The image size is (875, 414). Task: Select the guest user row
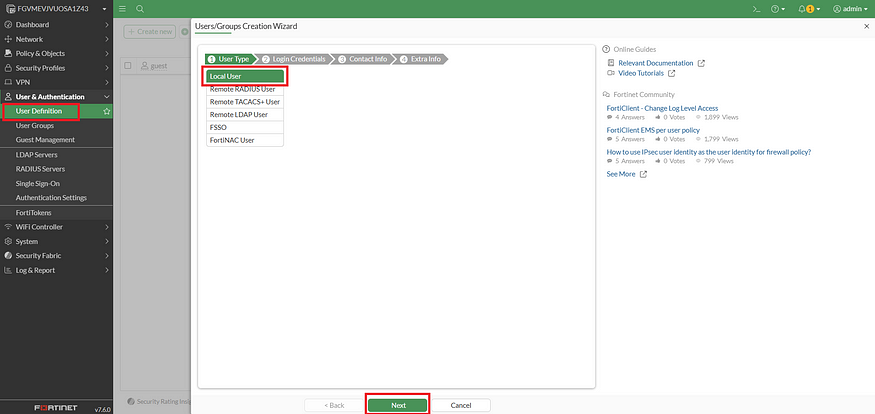coord(156,66)
